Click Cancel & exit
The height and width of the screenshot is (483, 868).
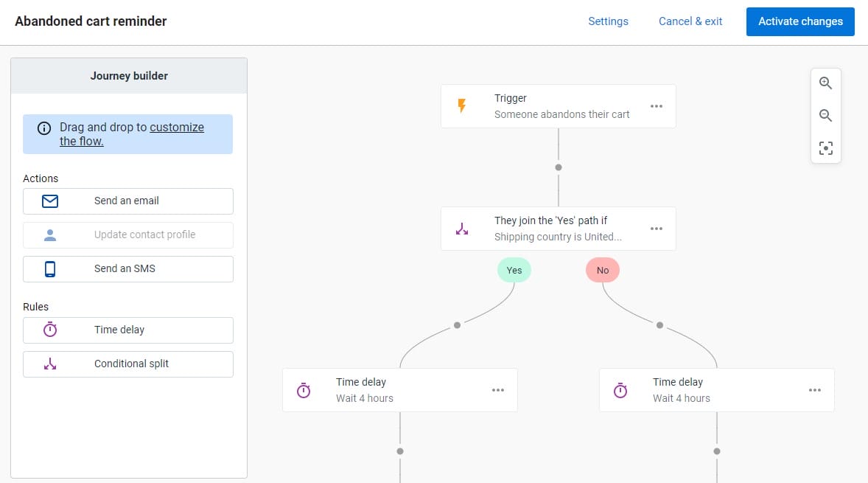click(690, 21)
